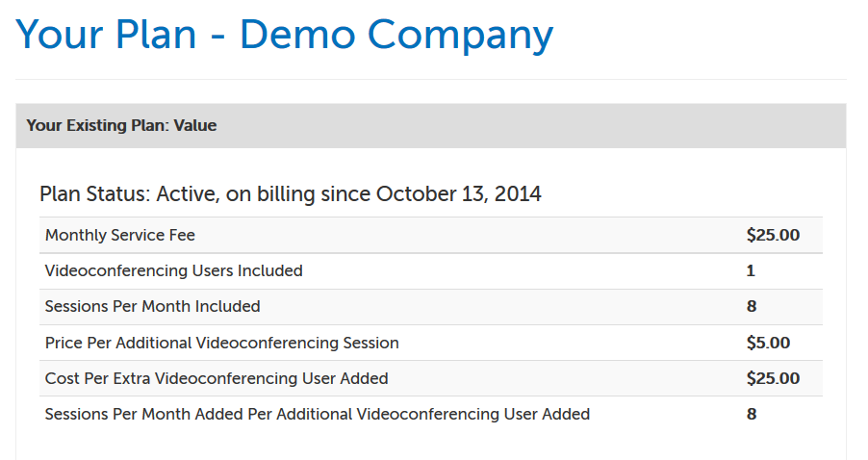Click the plan name "Value" in the header

point(195,125)
